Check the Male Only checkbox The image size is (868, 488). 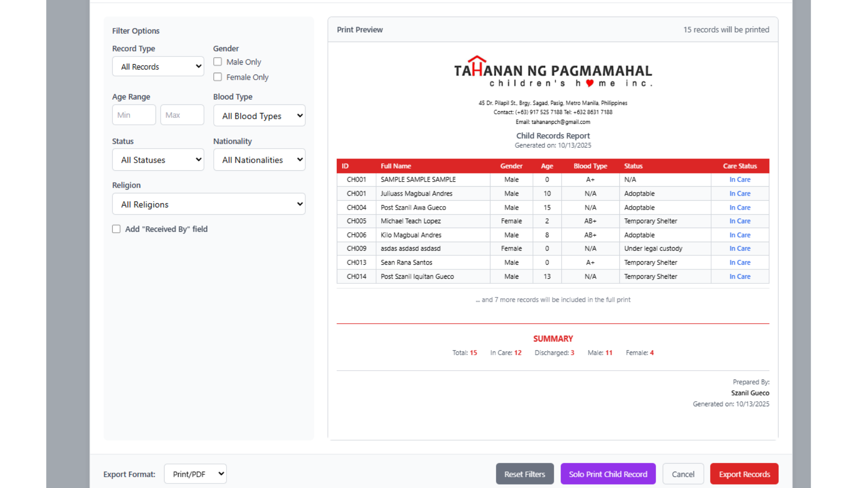click(x=218, y=62)
